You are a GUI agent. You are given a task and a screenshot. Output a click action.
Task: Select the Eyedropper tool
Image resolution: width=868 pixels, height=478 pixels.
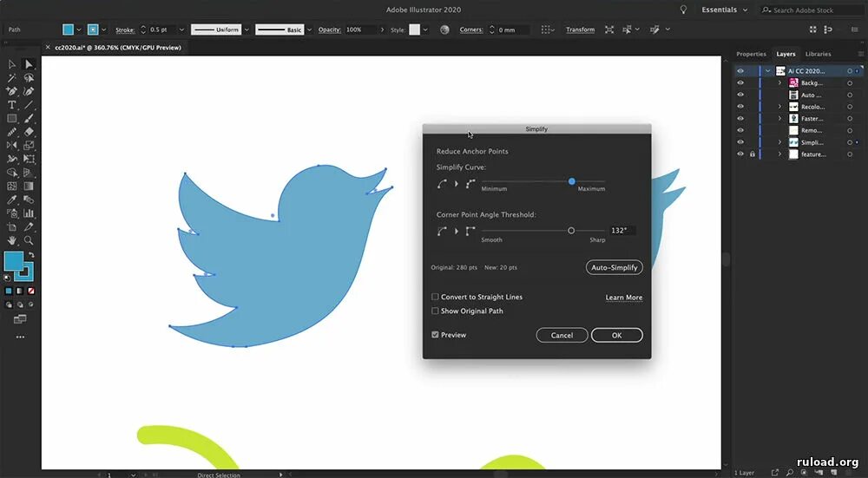point(11,200)
